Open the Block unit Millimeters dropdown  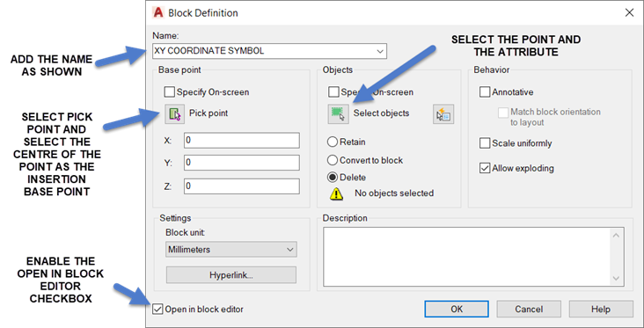231,249
